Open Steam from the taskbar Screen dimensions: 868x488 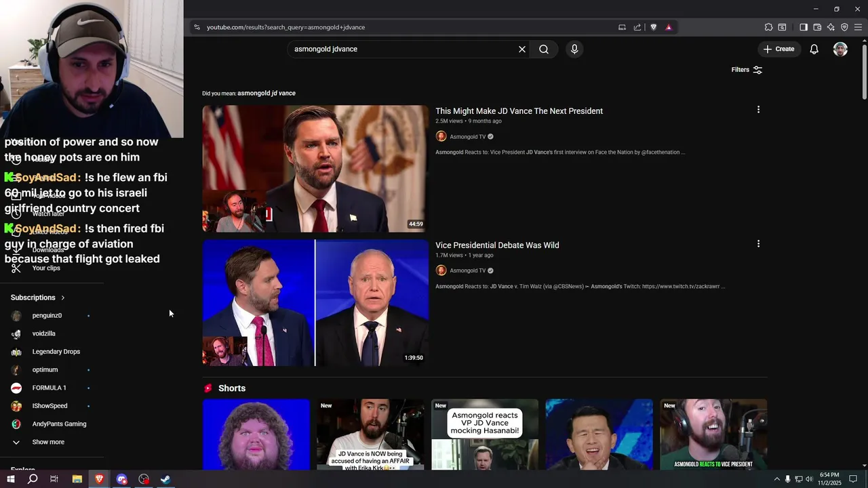(165, 479)
